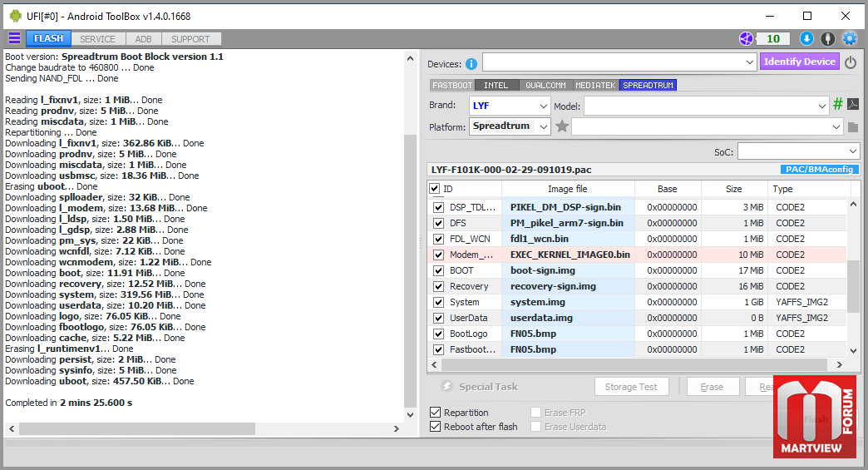Click the dark shield key icon
This screenshot has height=470, width=868.
tap(827, 39)
